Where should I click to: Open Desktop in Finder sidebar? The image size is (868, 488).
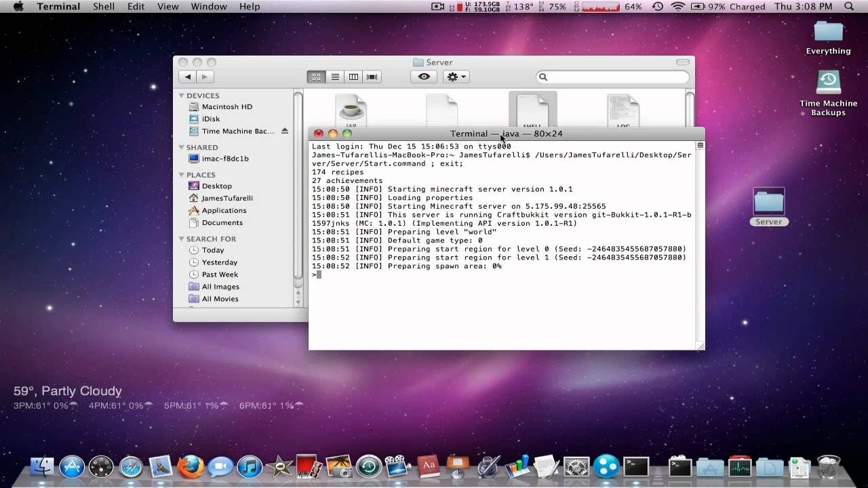(x=216, y=186)
